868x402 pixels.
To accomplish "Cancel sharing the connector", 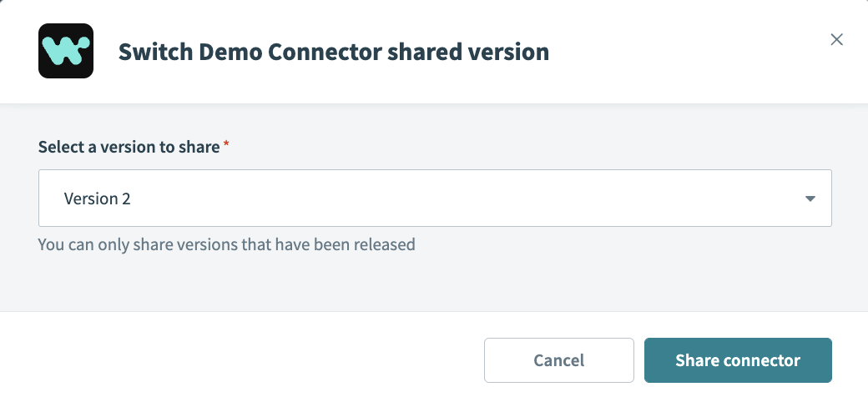I will click(558, 360).
